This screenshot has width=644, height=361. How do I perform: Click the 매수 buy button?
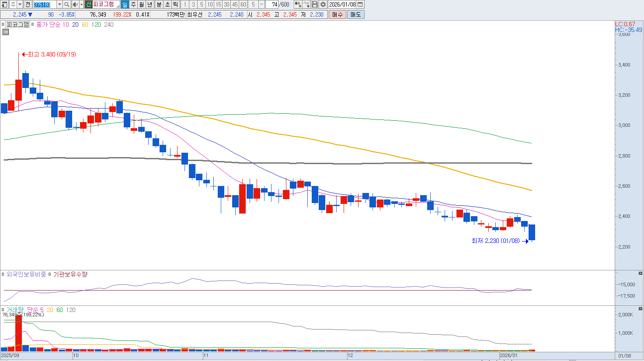point(338,14)
